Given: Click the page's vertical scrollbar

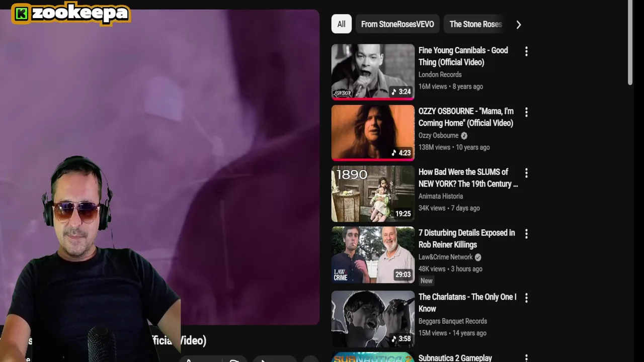Looking at the screenshot, I should [630, 43].
